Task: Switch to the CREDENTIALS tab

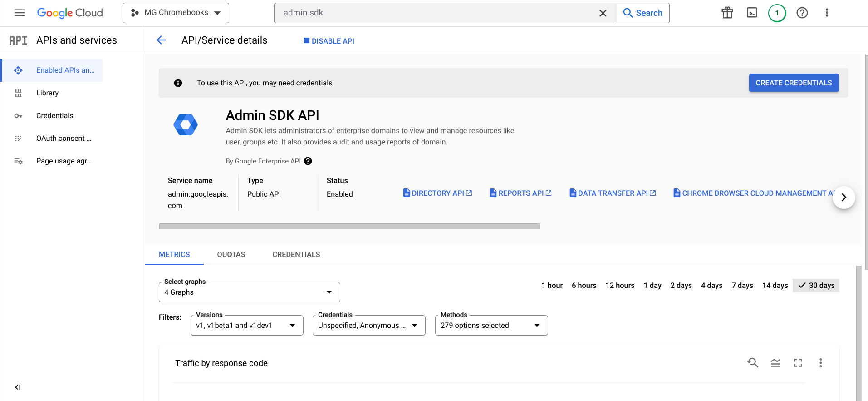Action: 296,255
